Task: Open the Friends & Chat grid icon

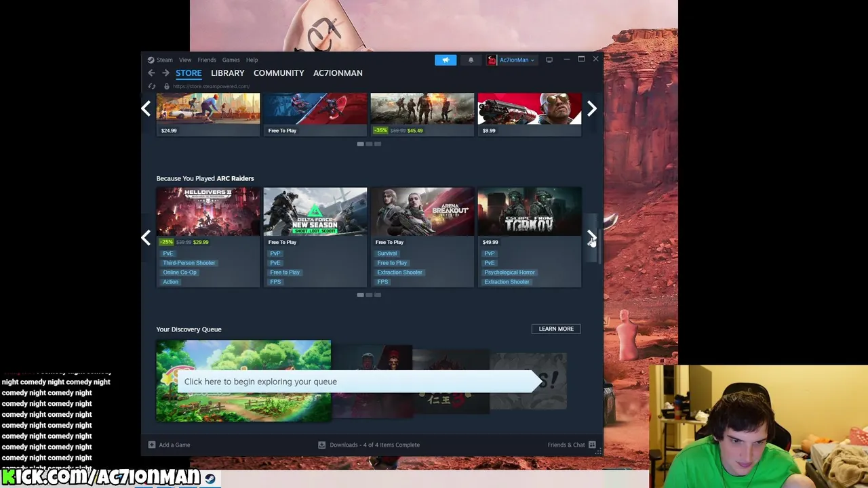Action: click(592, 445)
